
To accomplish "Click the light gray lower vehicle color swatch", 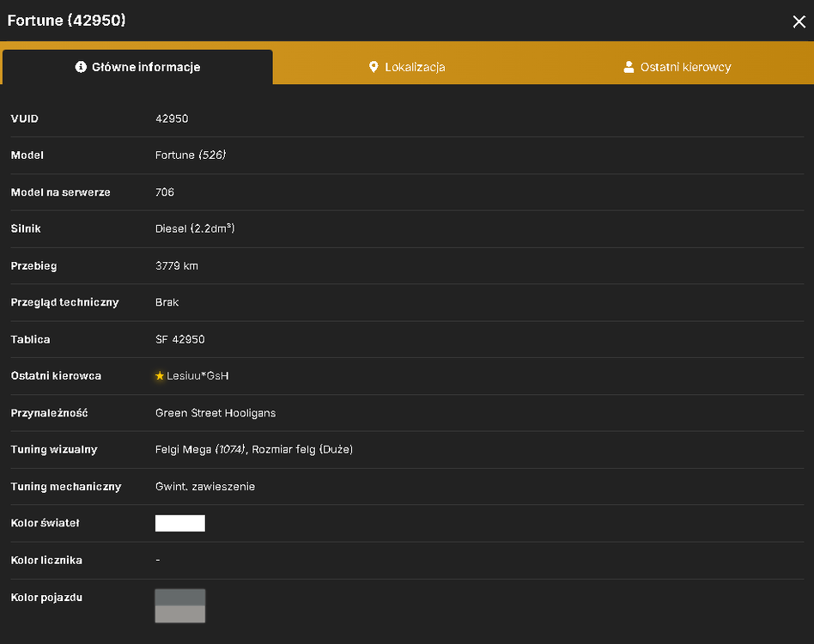I will (180, 614).
